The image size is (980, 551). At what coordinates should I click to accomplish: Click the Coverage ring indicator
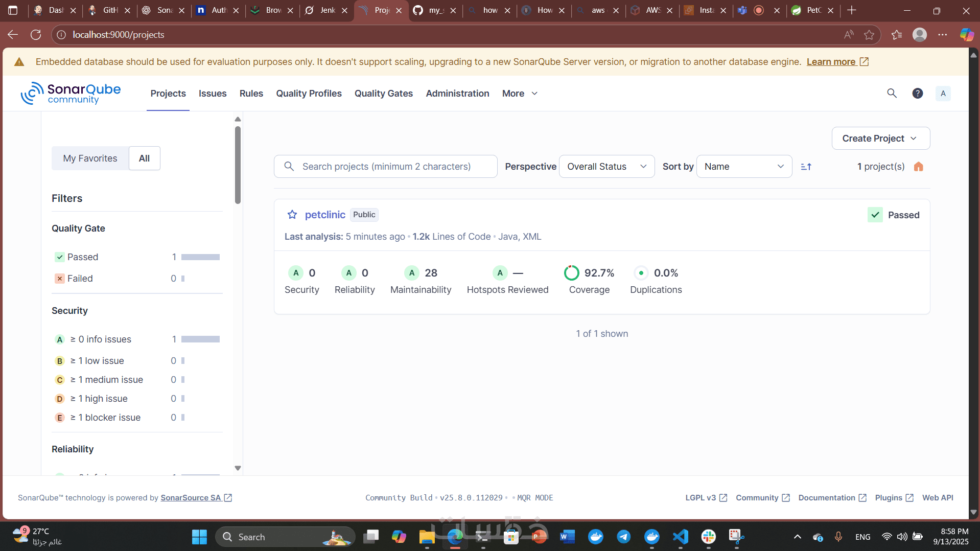[x=572, y=273]
